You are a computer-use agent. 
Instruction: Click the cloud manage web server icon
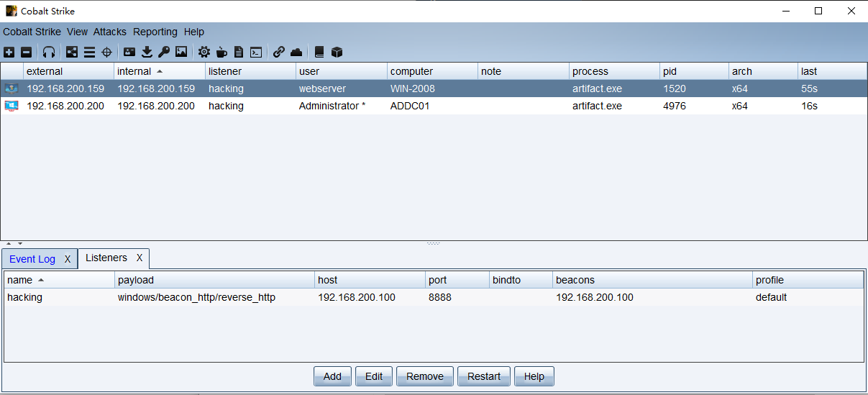296,52
